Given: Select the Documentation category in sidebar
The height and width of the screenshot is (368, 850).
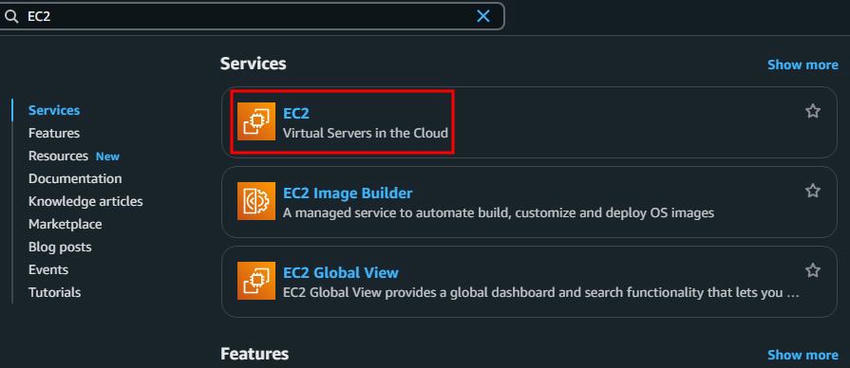Looking at the screenshot, I should point(75,179).
